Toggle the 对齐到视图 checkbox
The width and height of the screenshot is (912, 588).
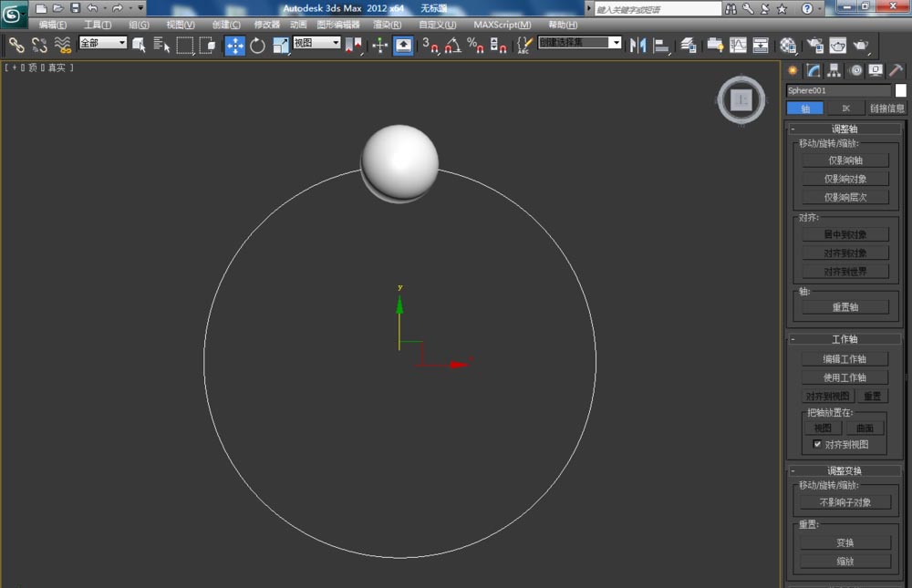click(x=818, y=445)
